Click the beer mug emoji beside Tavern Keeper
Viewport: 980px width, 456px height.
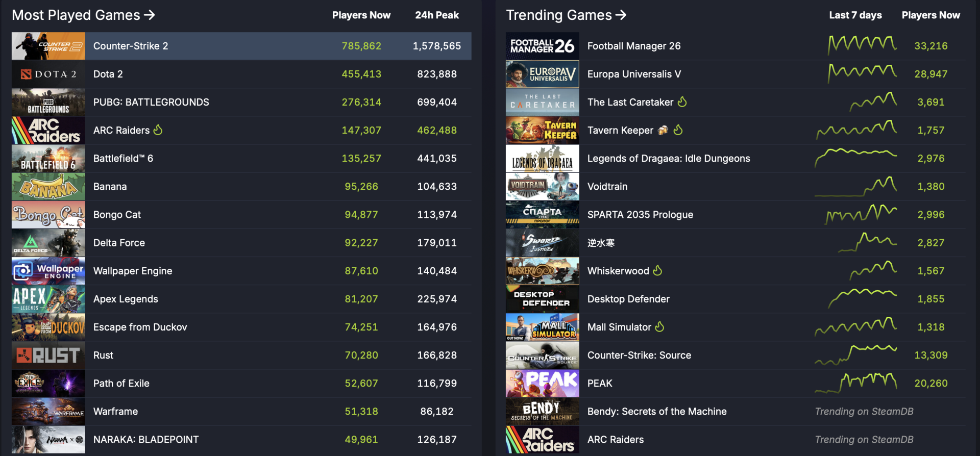[x=663, y=130]
